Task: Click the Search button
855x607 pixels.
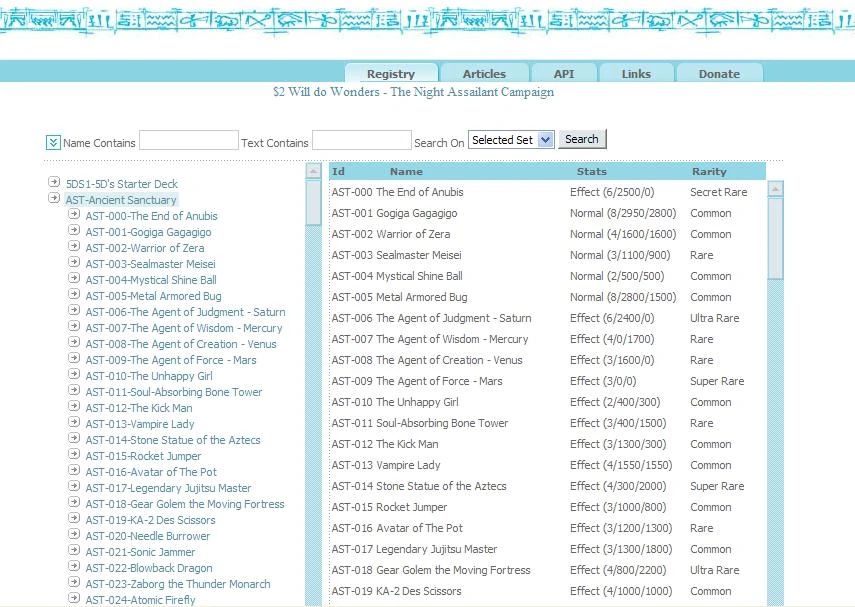Action: [x=582, y=139]
